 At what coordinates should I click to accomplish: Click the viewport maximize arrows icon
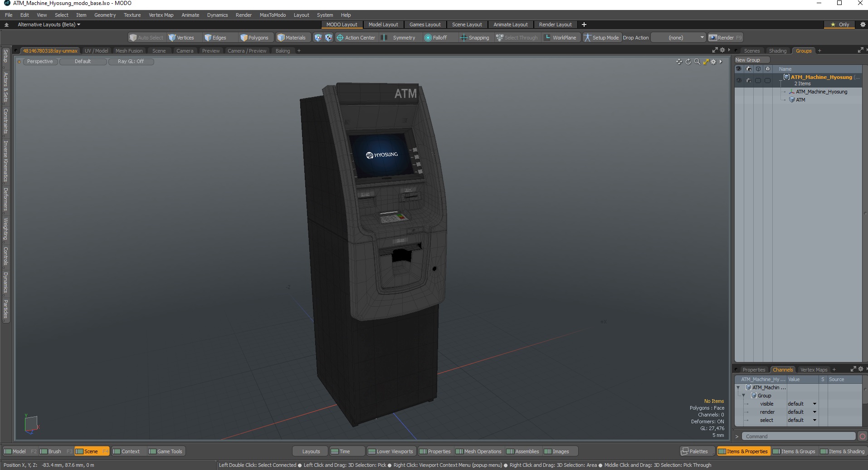(x=706, y=62)
